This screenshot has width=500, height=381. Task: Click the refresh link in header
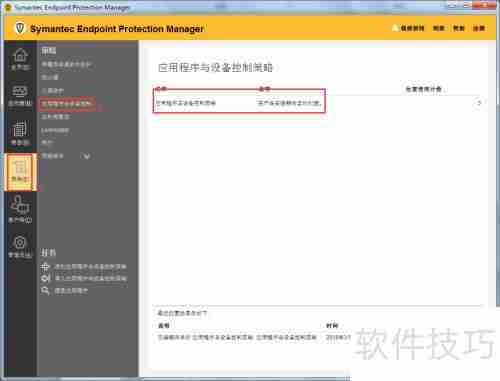tap(438, 28)
